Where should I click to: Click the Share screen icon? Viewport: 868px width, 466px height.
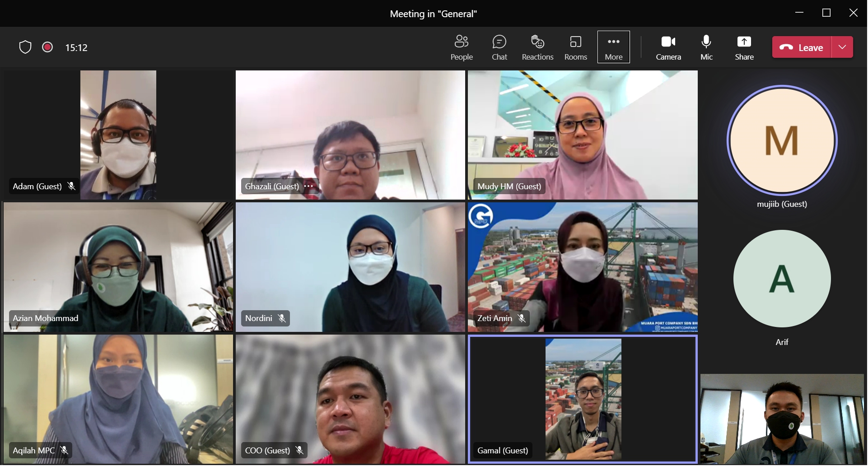coord(744,47)
